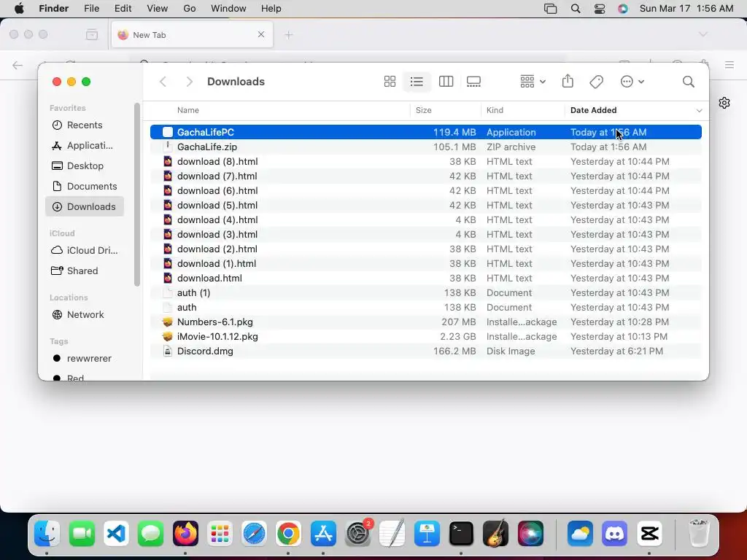
Task: Select iMovie-10.1.12.pkg installer
Action: (426, 336)
